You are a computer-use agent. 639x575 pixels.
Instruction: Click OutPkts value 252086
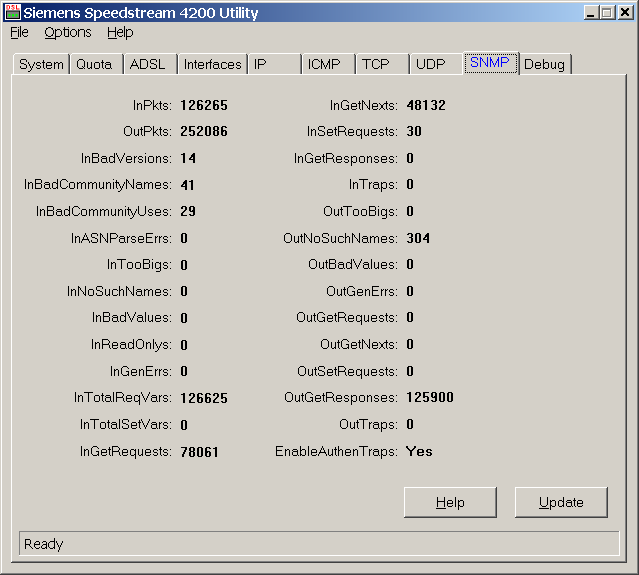click(204, 131)
